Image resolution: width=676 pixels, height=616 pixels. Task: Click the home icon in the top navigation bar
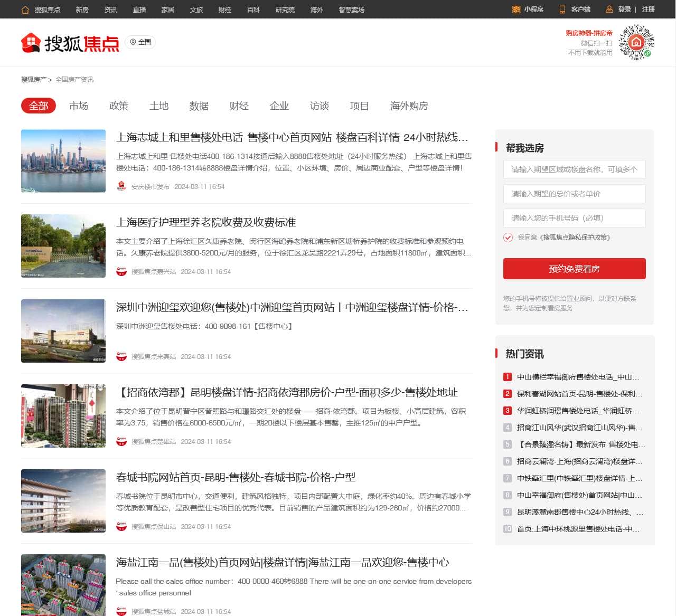(25, 10)
